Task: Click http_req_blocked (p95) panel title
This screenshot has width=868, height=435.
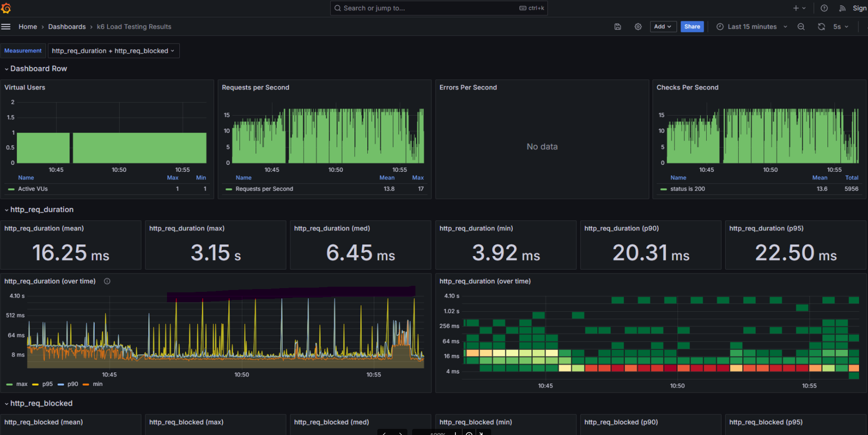Action: (x=766, y=422)
